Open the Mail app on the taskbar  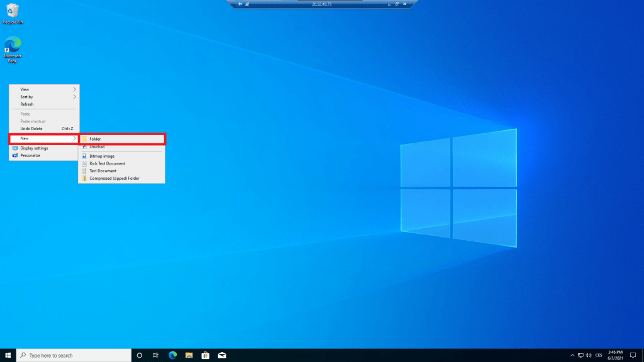pyautogui.click(x=221, y=355)
